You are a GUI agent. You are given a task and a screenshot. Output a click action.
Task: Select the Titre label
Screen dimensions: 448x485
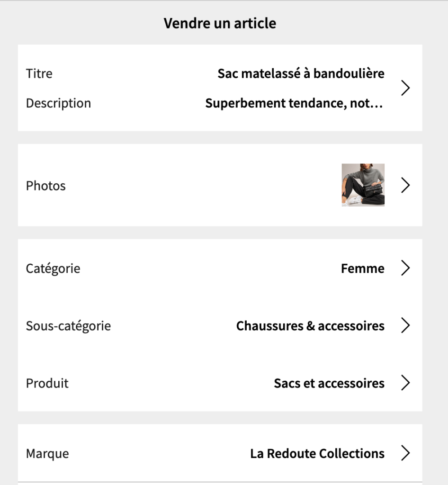(39, 73)
